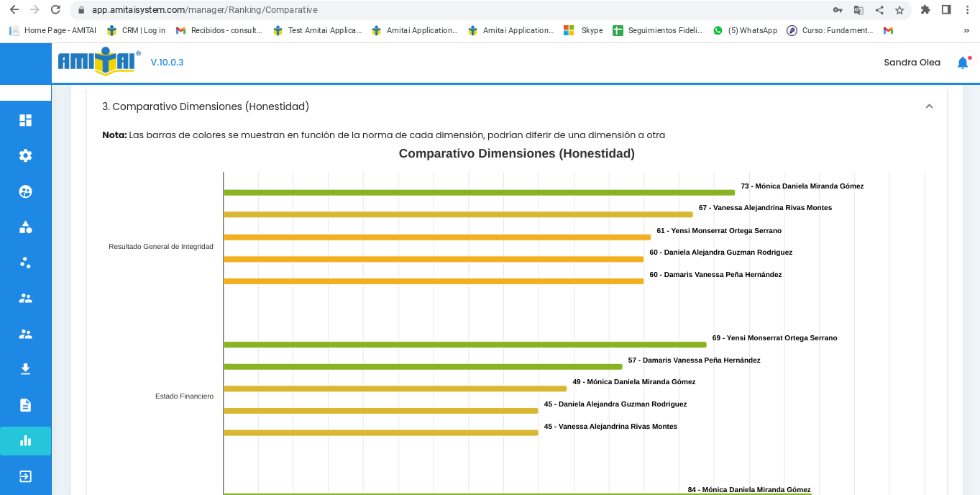Show the hidden bookmarks overflow chevron
The width and height of the screenshot is (980, 495).
click(966, 30)
